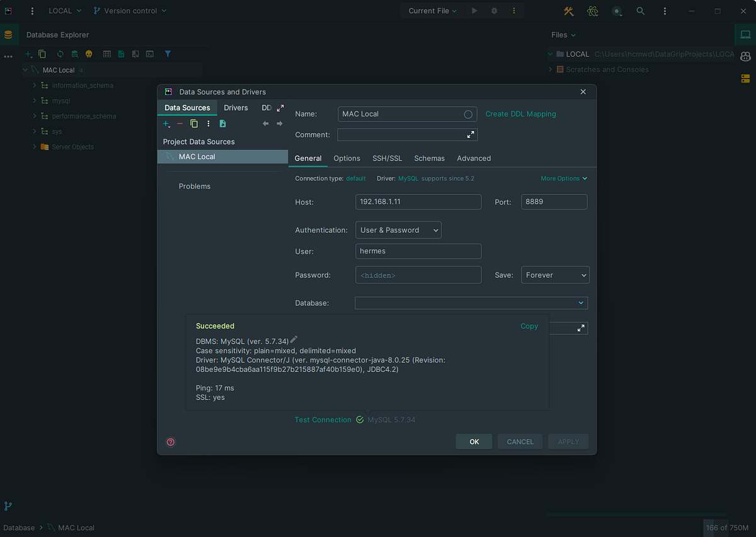Image resolution: width=756 pixels, height=537 pixels.
Task: Open the Database tool window icon in left stripe
Action: 8,35
